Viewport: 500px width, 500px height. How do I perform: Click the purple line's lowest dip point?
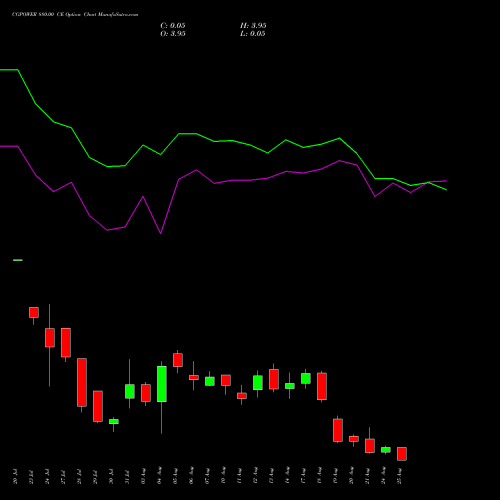pos(161,233)
